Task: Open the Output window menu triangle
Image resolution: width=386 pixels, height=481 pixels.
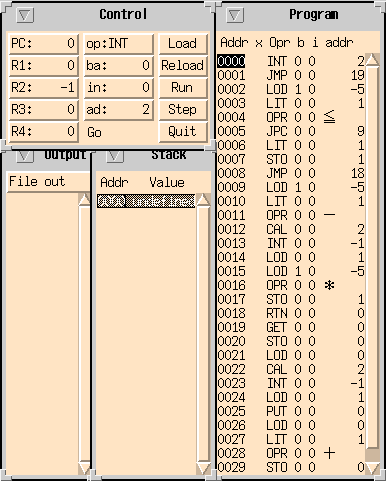Action: pyautogui.click(x=25, y=156)
